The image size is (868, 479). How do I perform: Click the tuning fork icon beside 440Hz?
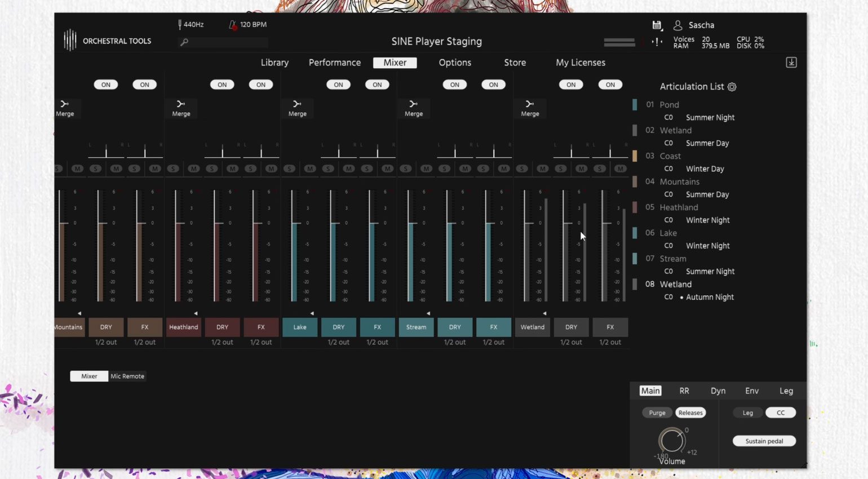pos(180,24)
